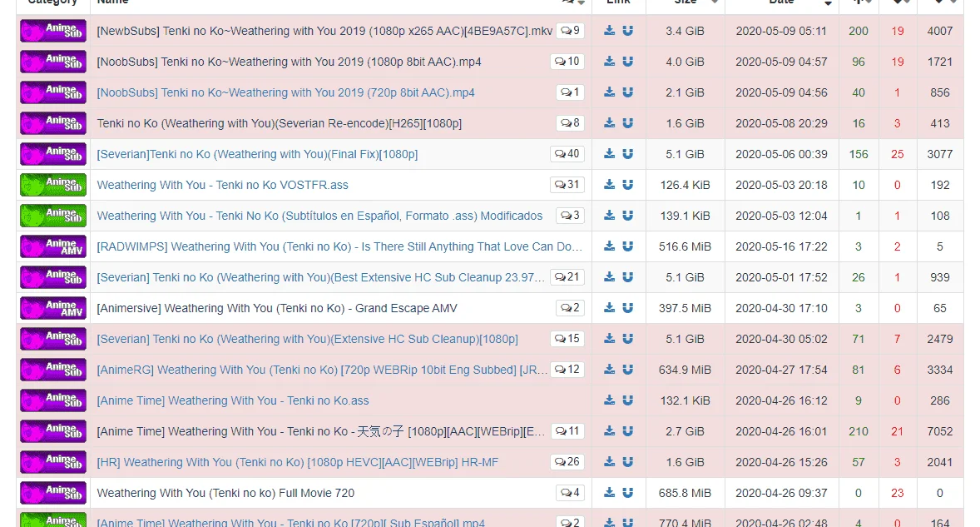This screenshot has width=980, height=527.
Task: Download torrent for Severian Re-encode H265 row
Action: pos(609,123)
